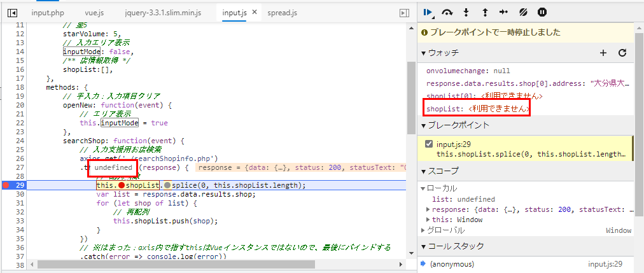Open input.js:29 link in call stack
The image size is (644, 273).
pos(605,263)
